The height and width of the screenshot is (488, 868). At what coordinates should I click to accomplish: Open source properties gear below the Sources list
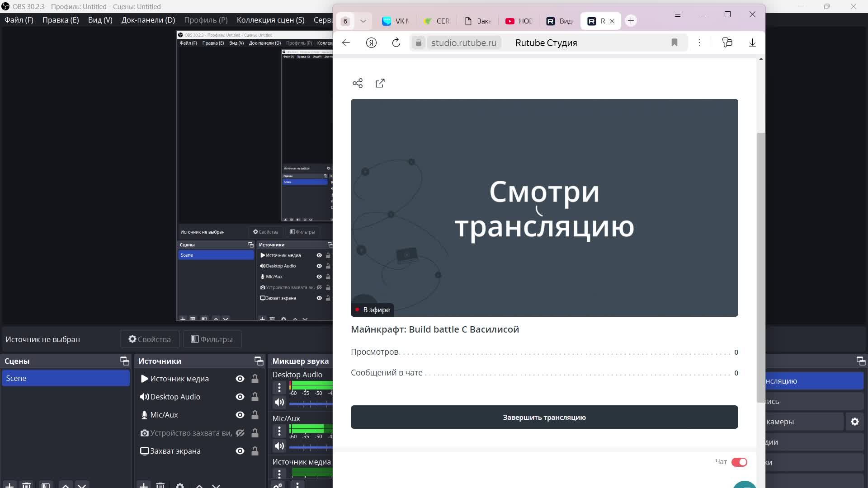pyautogui.click(x=180, y=485)
